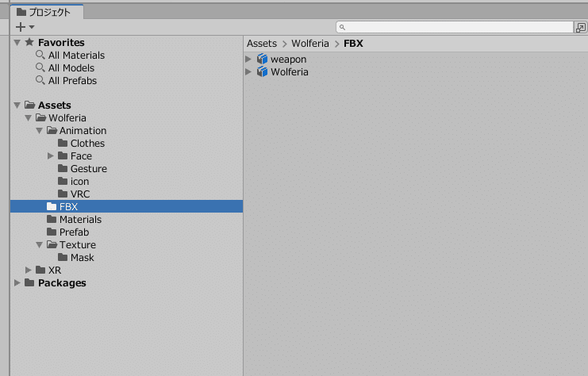Open the plus create asset dropdown
588x376 pixels.
click(x=25, y=27)
